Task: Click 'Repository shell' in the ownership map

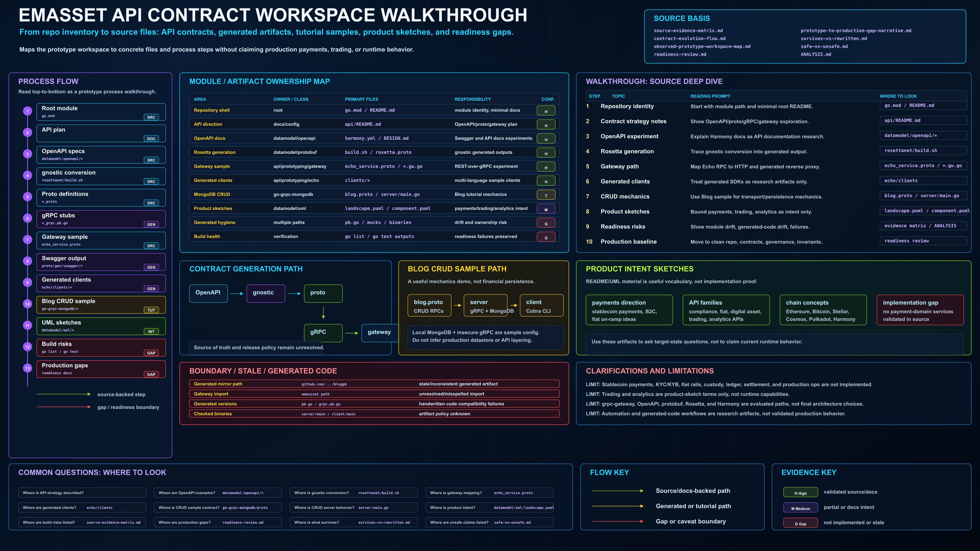Action: coord(212,110)
